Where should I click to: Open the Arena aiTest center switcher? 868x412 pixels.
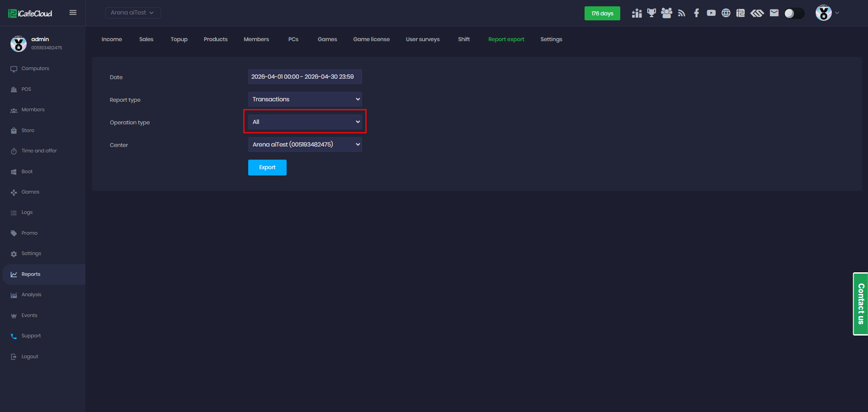(x=132, y=13)
